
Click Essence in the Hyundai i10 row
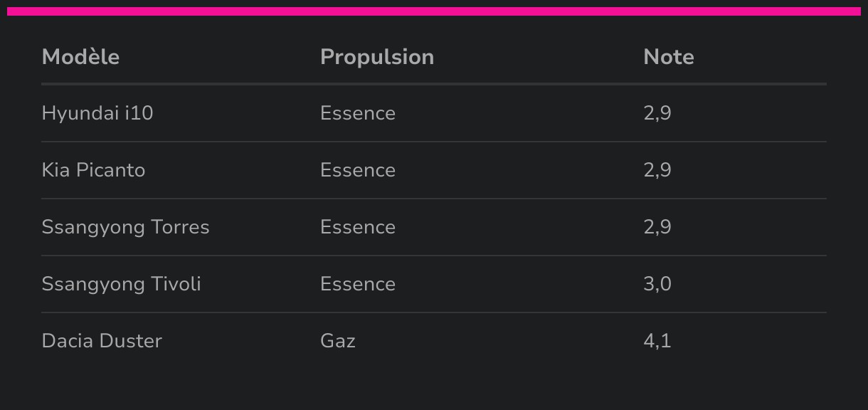(358, 113)
